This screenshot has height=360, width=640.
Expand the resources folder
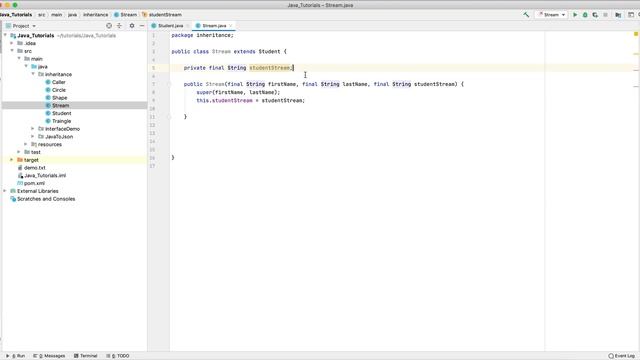click(x=26, y=144)
